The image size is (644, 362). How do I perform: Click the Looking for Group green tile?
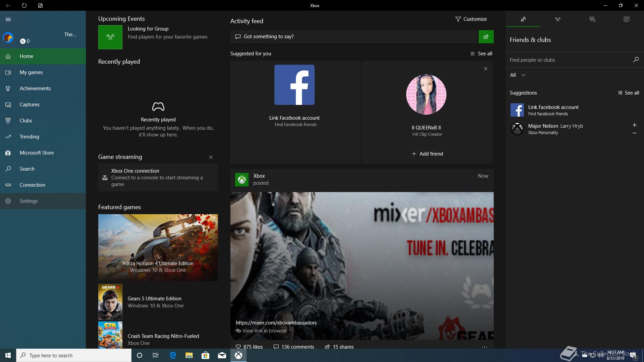[110, 37]
